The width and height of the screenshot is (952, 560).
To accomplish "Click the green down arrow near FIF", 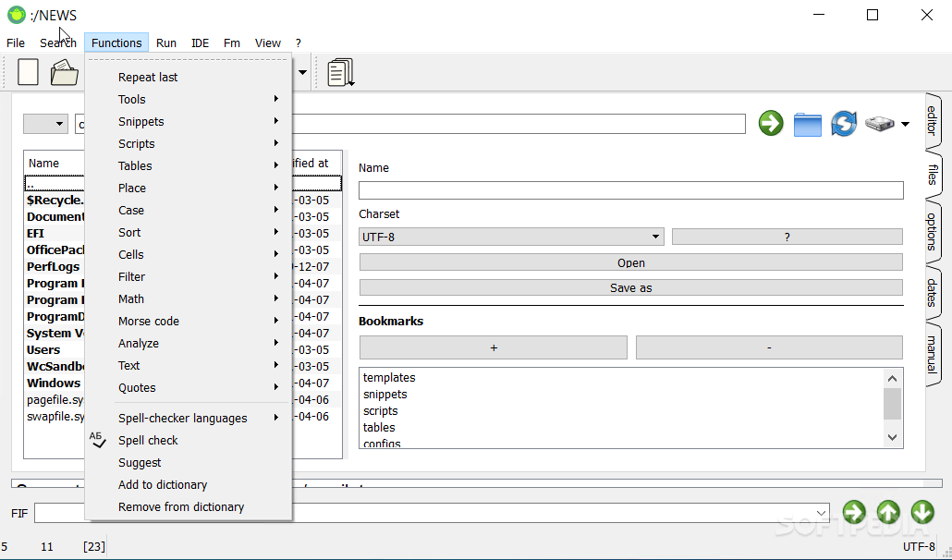I will pos(922,512).
